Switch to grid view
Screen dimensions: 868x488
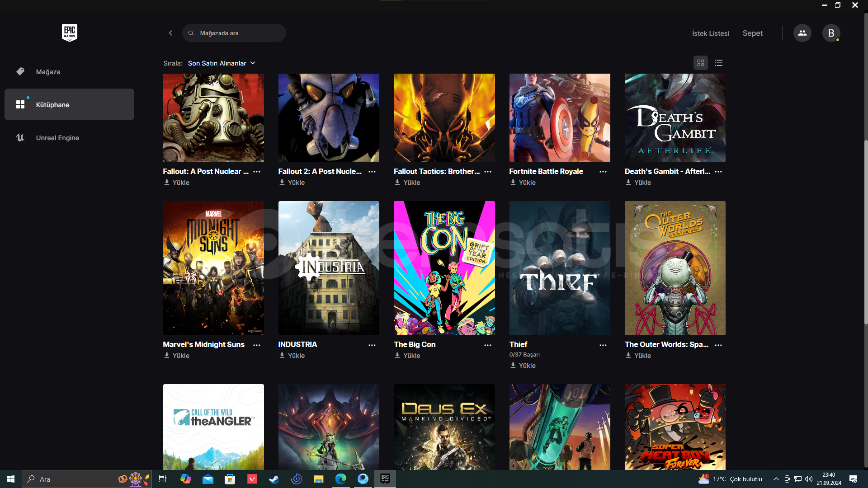click(x=701, y=63)
